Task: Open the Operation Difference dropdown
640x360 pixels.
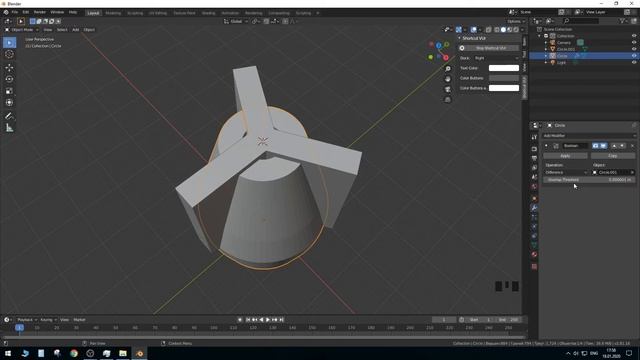Action: click(x=566, y=173)
